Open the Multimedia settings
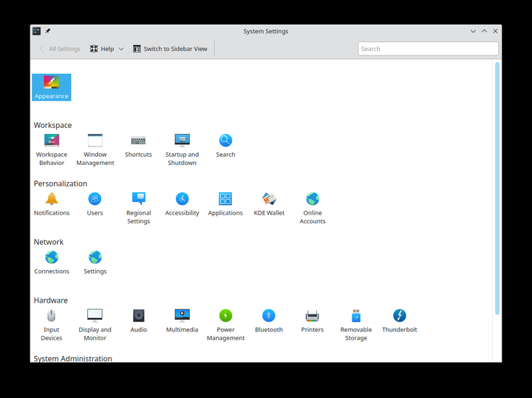 [x=183, y=321]
